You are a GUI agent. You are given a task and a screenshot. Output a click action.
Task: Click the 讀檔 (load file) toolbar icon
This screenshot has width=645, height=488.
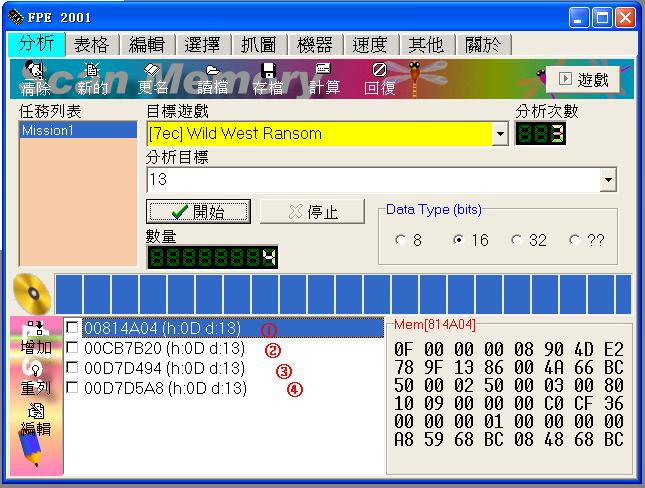pos(212,79)
